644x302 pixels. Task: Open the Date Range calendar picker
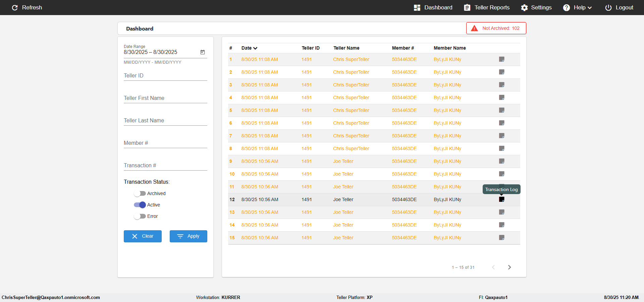(x=203, y=52)
